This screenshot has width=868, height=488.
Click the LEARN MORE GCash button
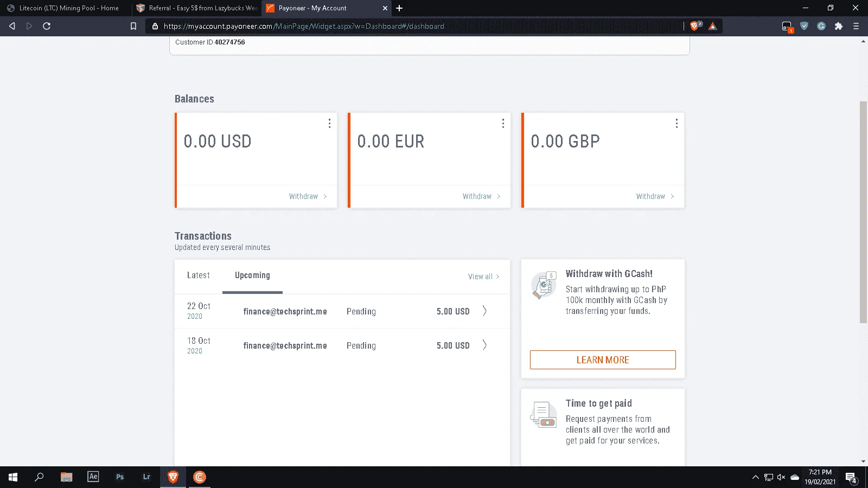(x=603, y=360)
